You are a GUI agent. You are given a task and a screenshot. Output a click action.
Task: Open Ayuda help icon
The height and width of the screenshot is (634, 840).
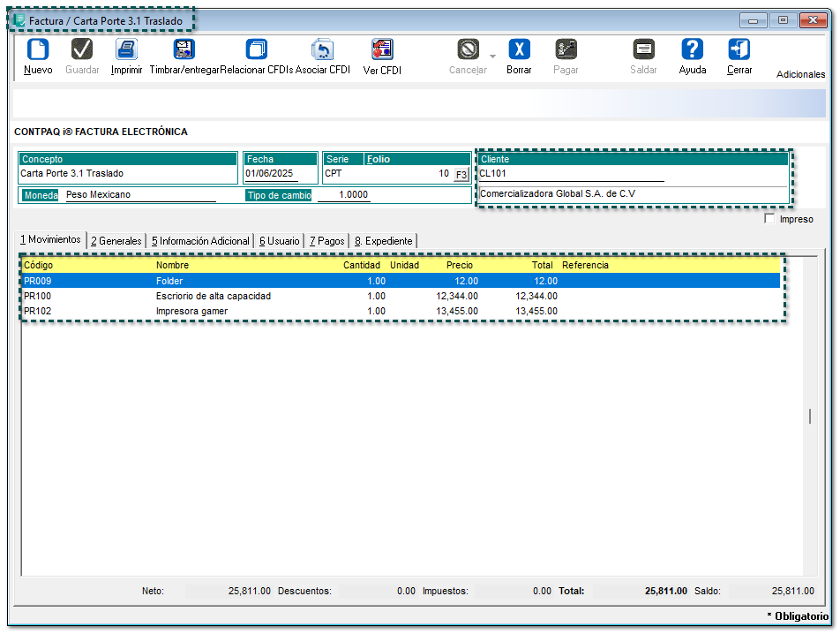coord(693,50)
